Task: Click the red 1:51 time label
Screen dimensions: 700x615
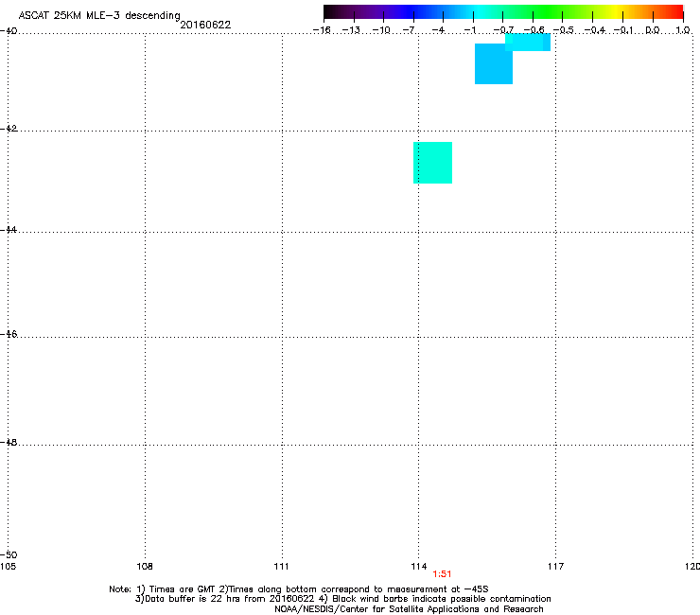Action: [442, 574]
